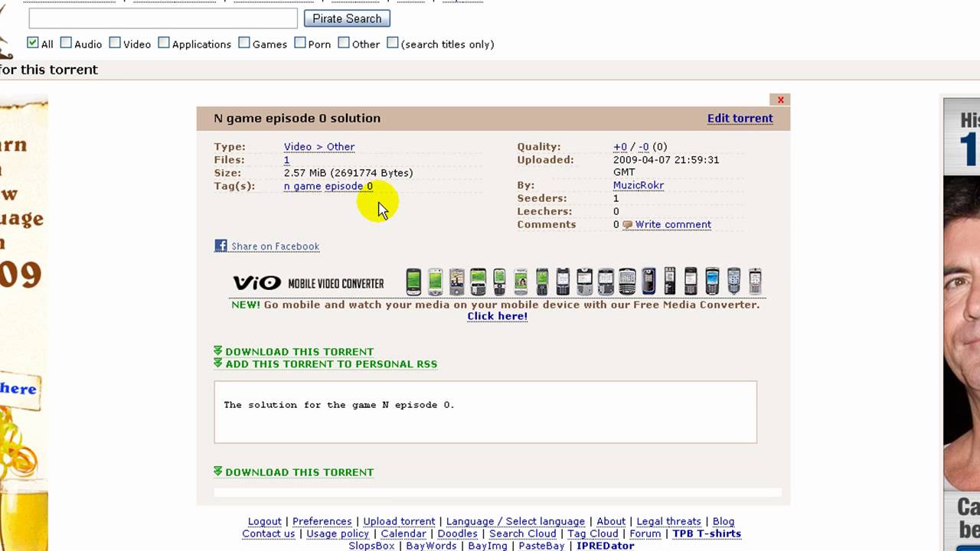The width and height of the screenshot is (980, 551).
Task: Open the Video > Other type link
Action: pyautogui.click(x=319, y=146)
